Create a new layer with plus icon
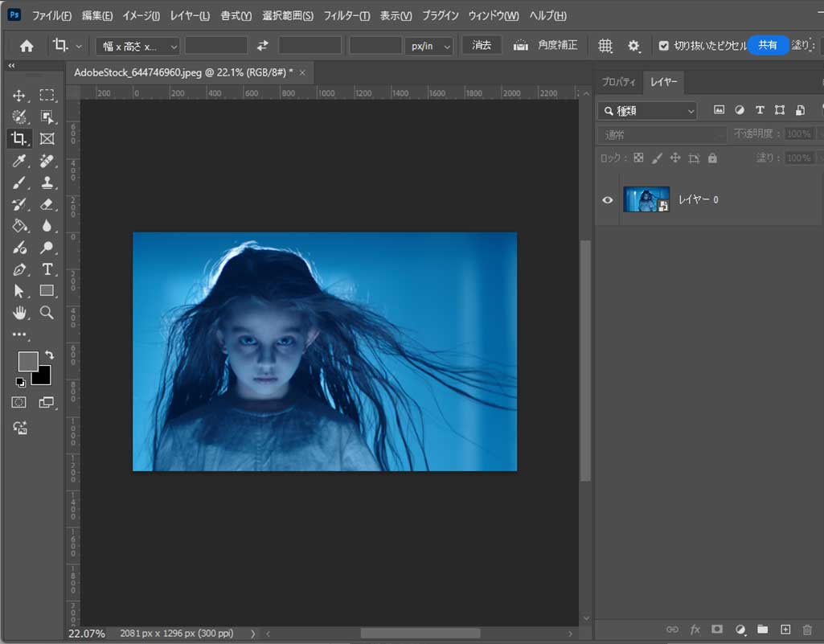The width and height of the screenshot is (824, 644). pos(785,630)
